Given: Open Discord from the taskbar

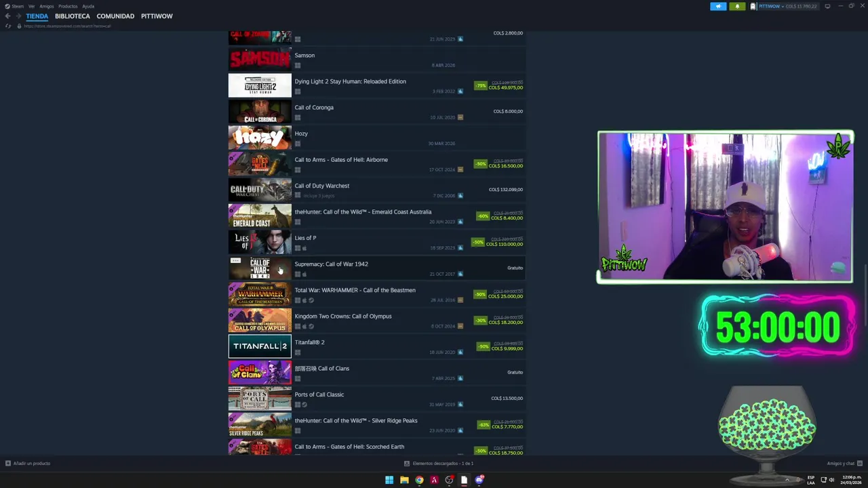Looking at the screenshot, I should 479,480.
